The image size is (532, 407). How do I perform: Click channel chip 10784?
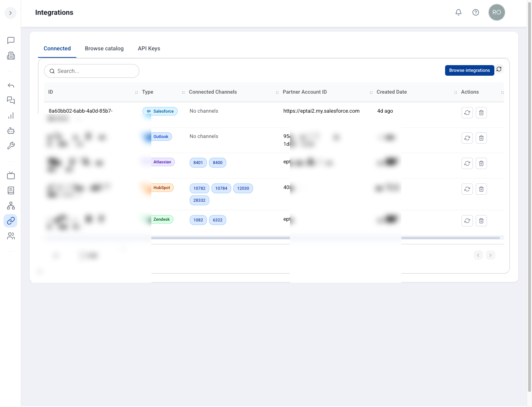tap(221, 188)
